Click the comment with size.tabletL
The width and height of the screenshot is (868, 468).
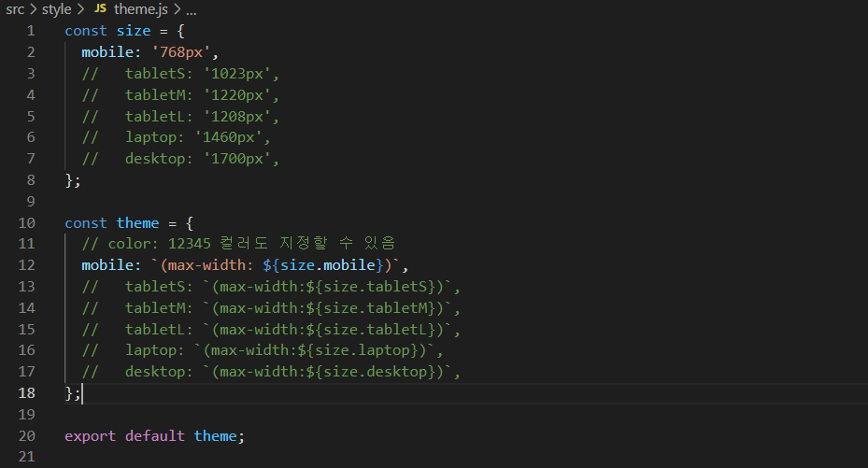(271, 330)
